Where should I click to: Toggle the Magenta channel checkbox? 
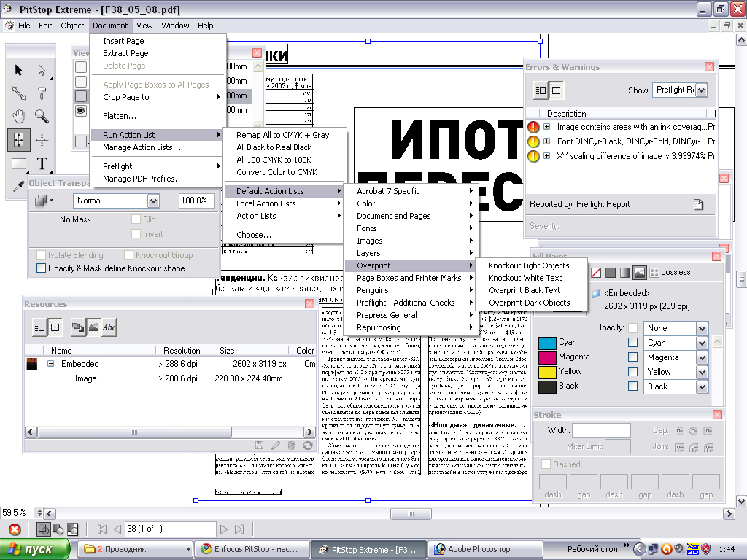click(x=632, y=357)
